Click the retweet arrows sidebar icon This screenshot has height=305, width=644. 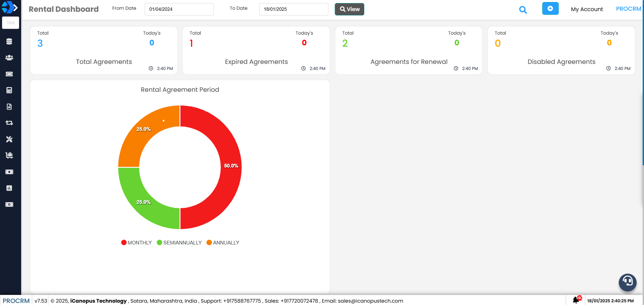[9, 123]
